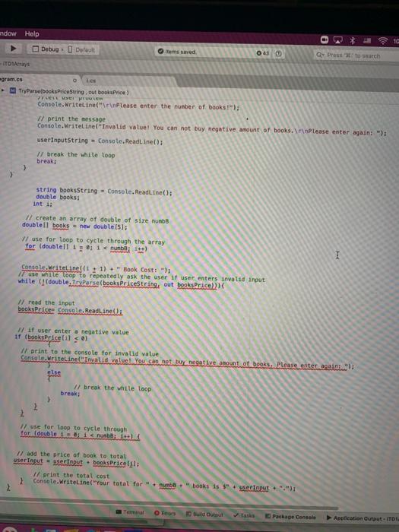Click the 'Your total for' WriteLine statement
The image size is (399, 532).
pyautogui.click(x=165, y=485)
